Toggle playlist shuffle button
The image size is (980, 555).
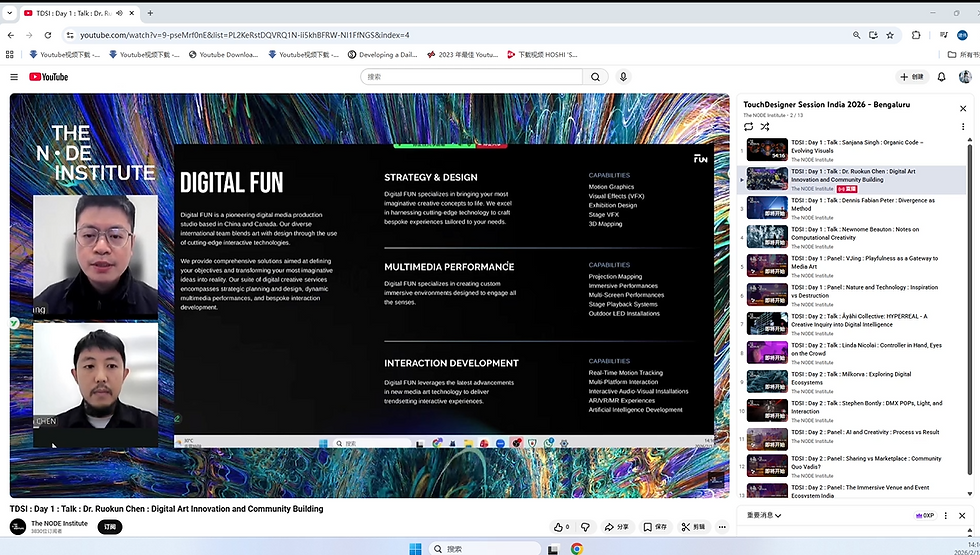(x=764, y=127)
